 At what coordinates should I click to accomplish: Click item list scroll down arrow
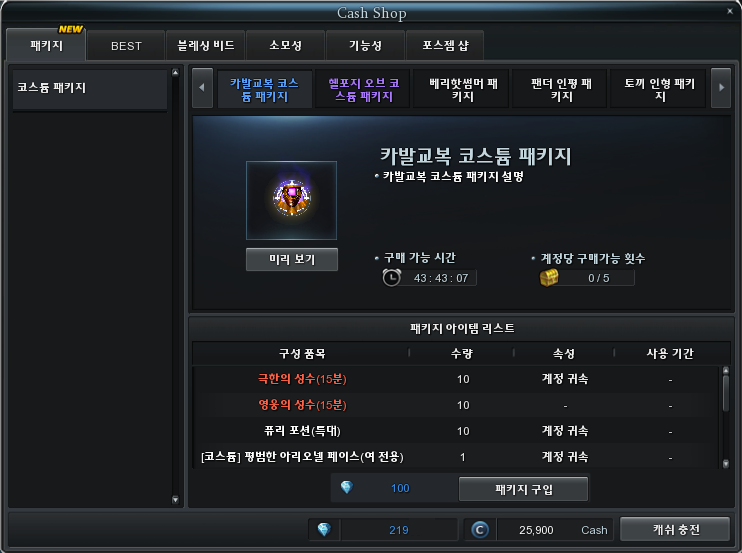pos(726,464)
